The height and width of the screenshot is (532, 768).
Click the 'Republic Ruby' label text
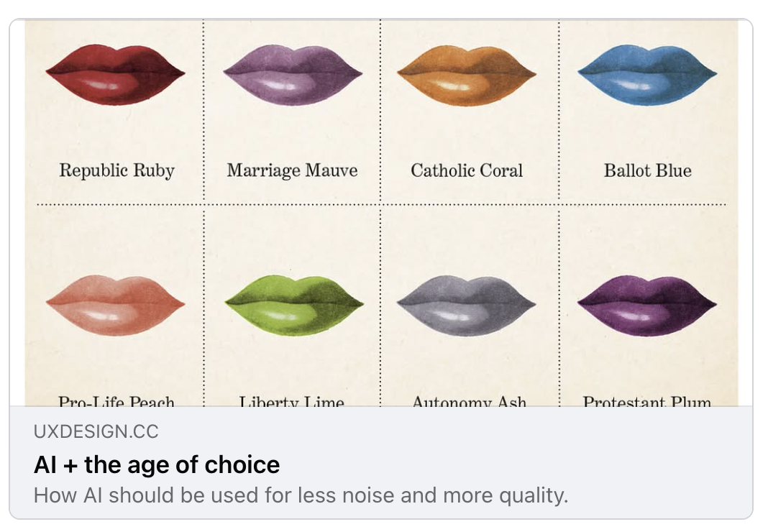click(116, 170)
